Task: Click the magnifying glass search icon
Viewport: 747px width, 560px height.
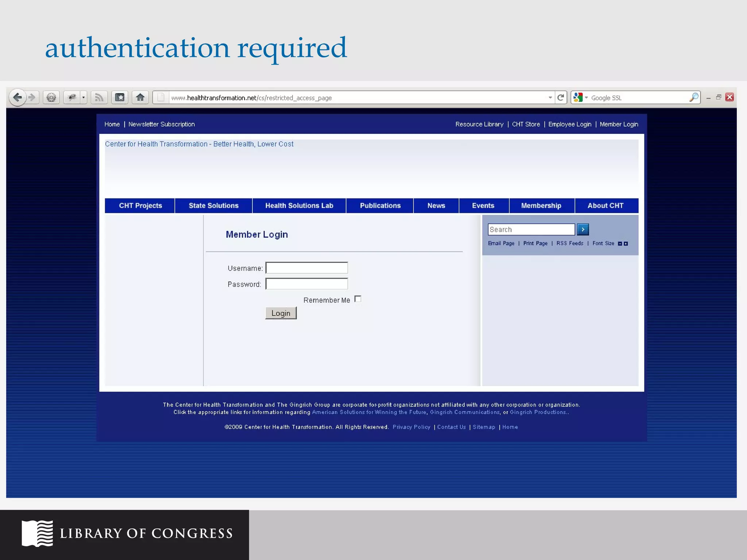Action: point(694,97)
